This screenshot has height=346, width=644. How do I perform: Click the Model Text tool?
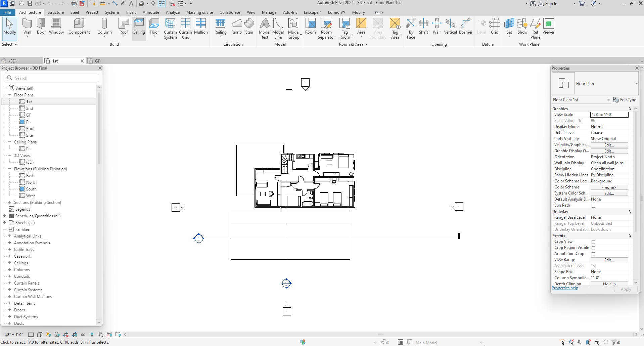(x=265, y=29)
